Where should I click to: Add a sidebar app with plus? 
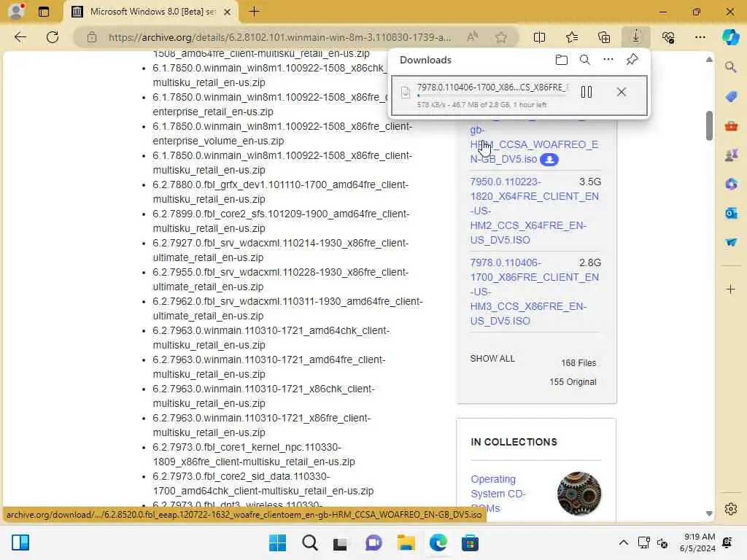(731, 289)
